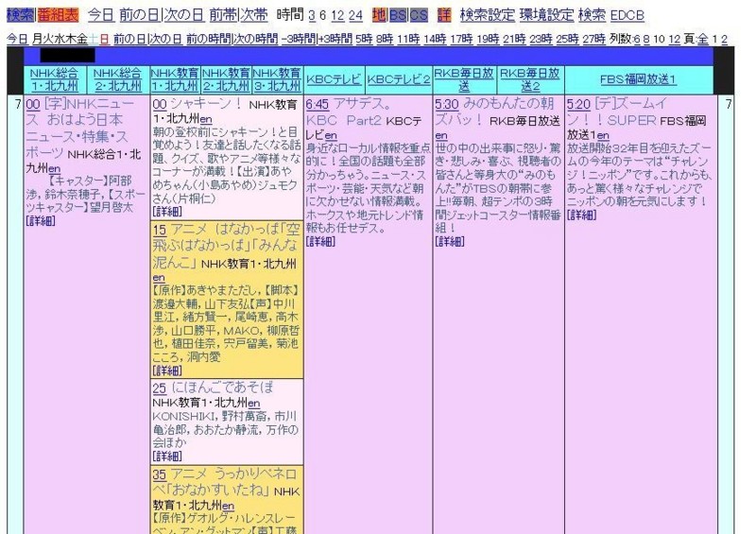Jump to 14時

point(435,39)
